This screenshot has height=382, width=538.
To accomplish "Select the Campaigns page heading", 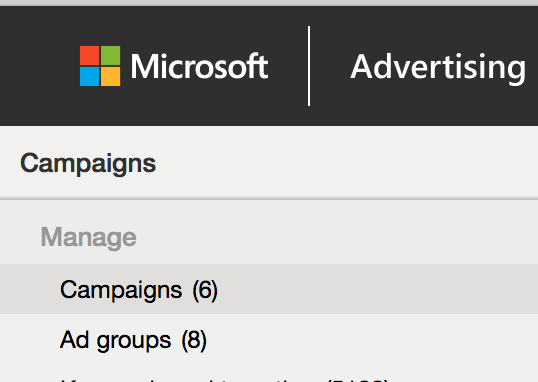I will (88, 164).
